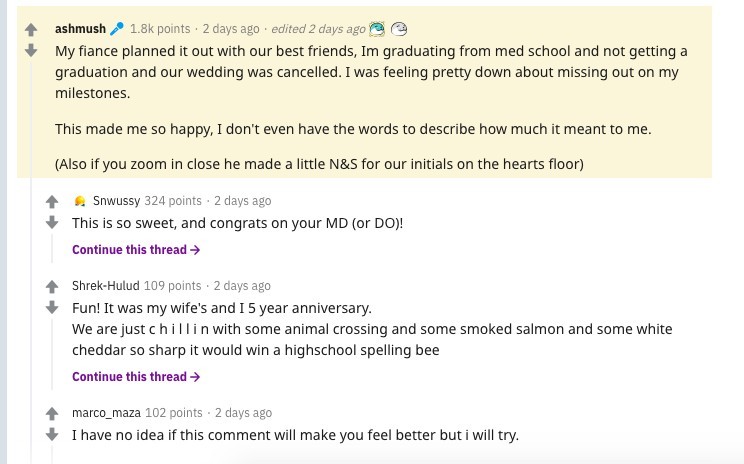Open marco_maza's user profile
Viewport: 744px width, 464px height.
[106, 413]
